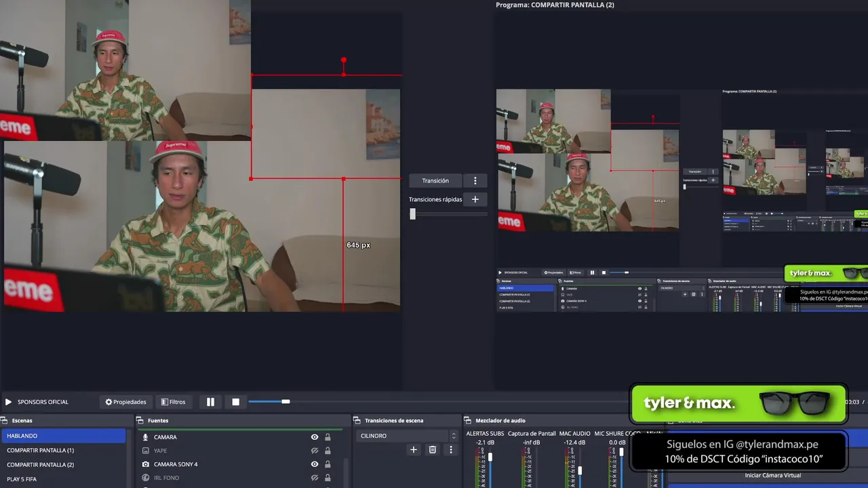The height and width of the screenshot is (488, 868).
Task: Click the MIC SHURE 0.0 dB label
Action: (617, 443)
